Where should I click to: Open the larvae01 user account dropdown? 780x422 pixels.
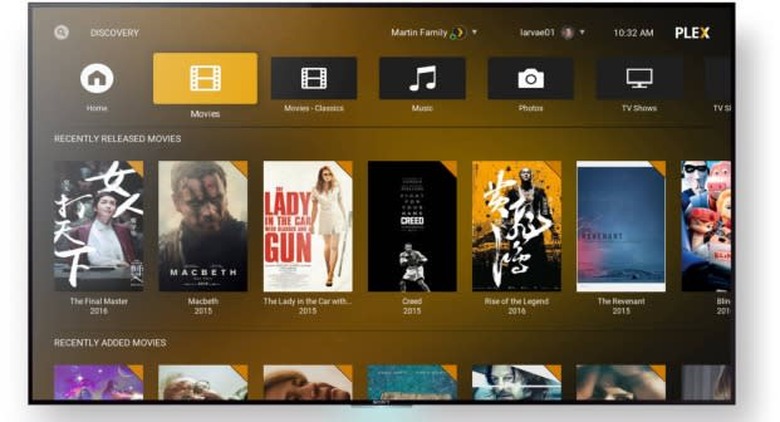coord(582,32)
